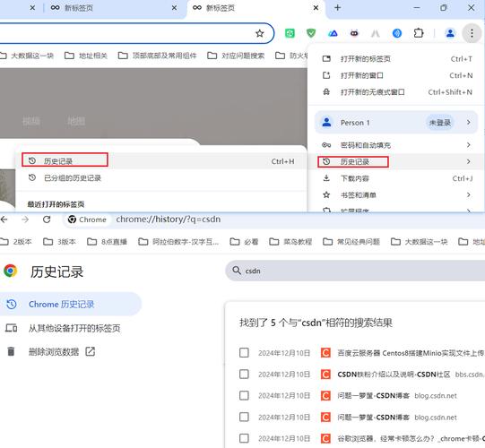This screenshot has width=485, height=448.
Task: Switch to the inactive 新标签页 tab
Action: tap(115, 8)
